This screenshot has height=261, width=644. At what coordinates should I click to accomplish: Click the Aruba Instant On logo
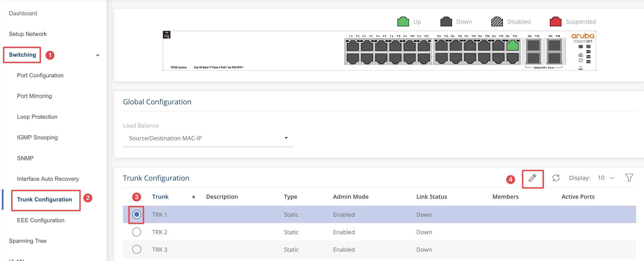pyautogui.click(x=583, y=38)
